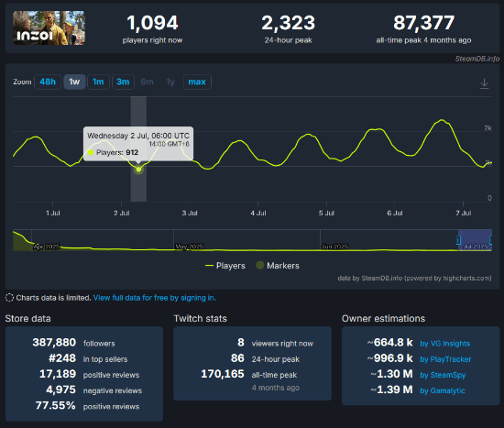
Task: Toggle the Markers series in legend
Action: [x=278, y=266]
